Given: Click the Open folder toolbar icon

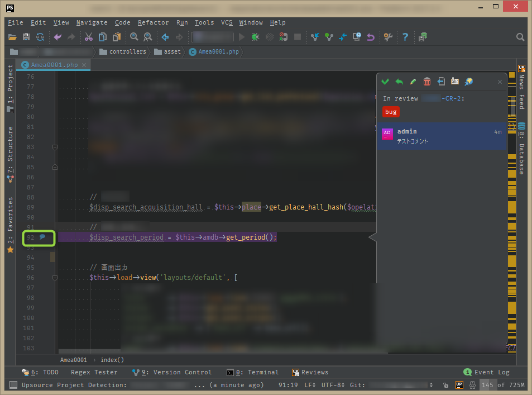Looking at the screenshot, I should (12, 37).
